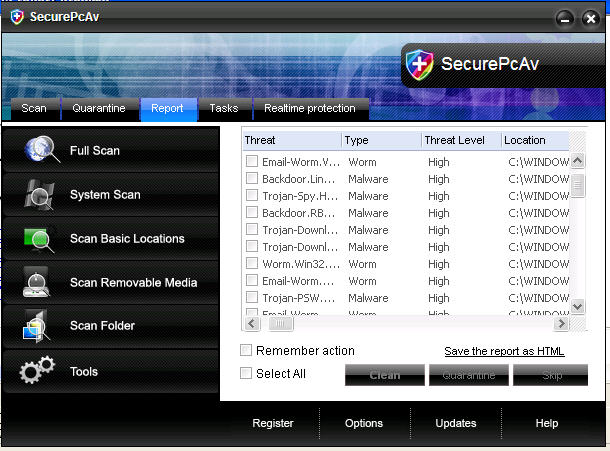Check the Trojan-PSW.... threat checkbox
The width and height of the screenshot is (610, 451).
252,297
